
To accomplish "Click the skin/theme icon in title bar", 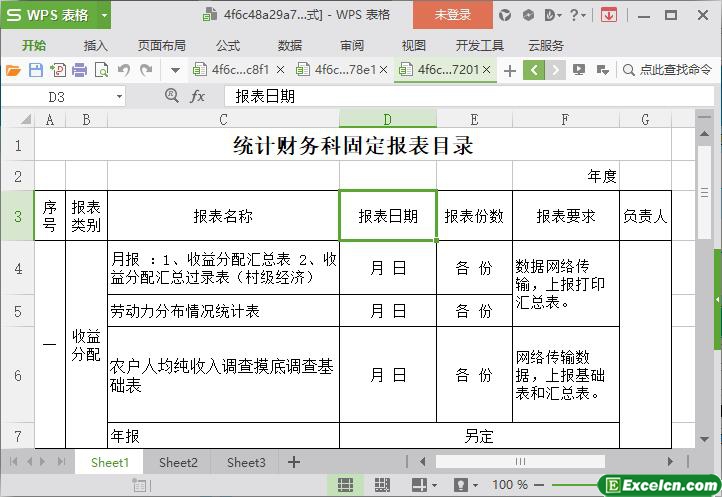I will tap(505, 15).
